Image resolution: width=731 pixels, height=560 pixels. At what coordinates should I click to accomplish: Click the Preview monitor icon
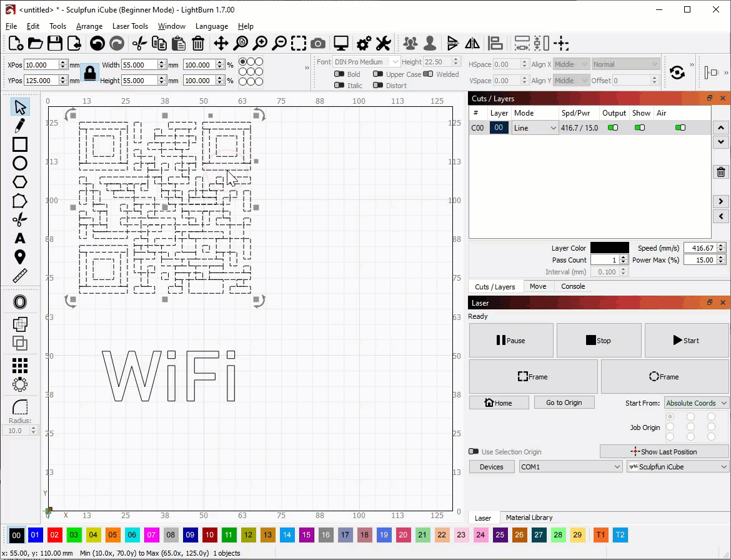pos(341,43)
